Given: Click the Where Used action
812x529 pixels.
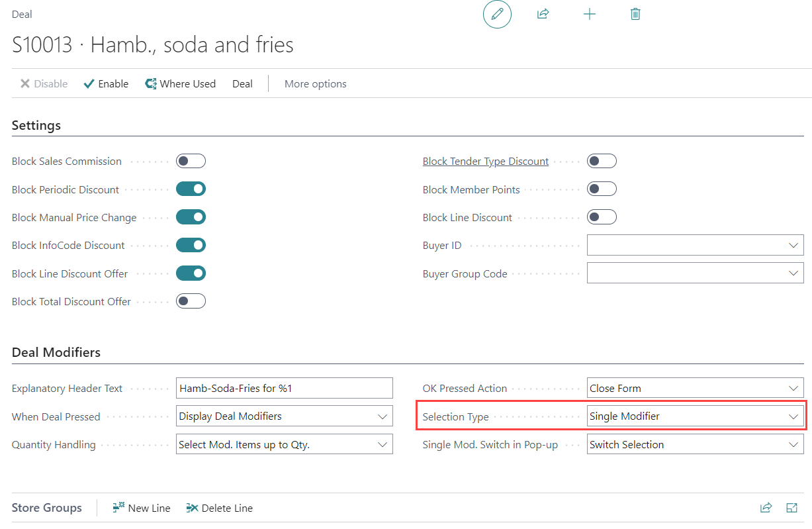Looking at the screenshot, I should [x=180, y=83].
